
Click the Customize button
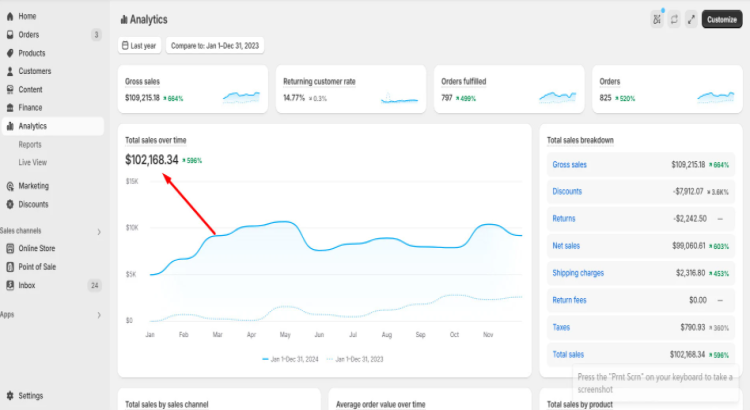click(x=722, y=20)
